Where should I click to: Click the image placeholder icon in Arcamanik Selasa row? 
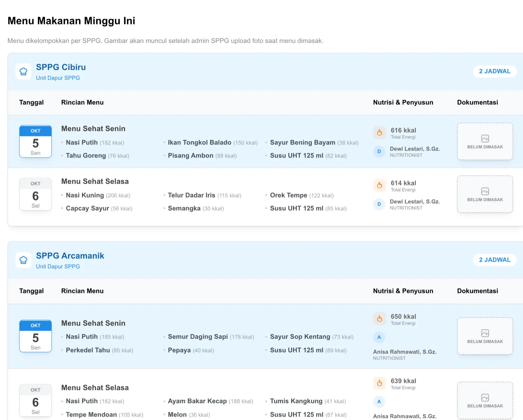point(485,397)
